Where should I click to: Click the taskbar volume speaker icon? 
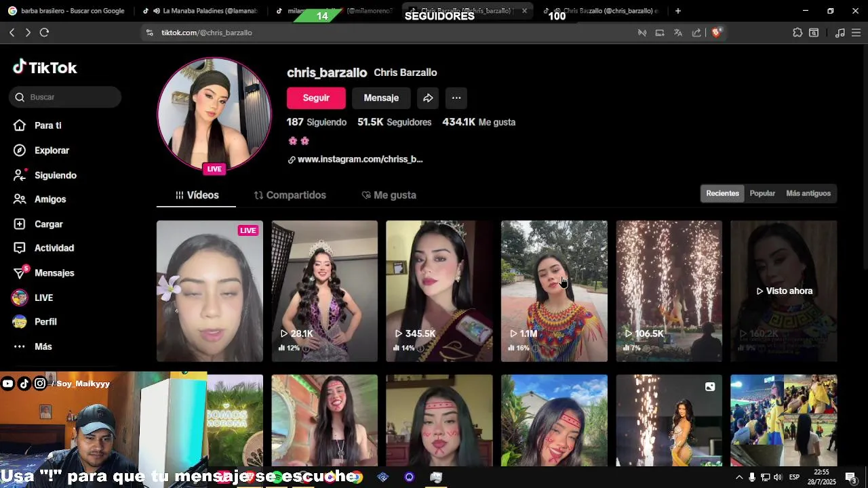[x=779, y=477]
